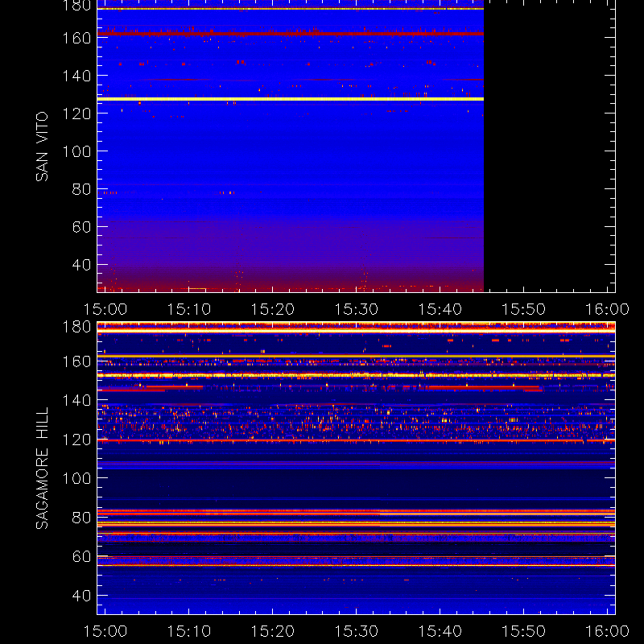This screenshot has height=644, width=644.
Task: Click the thick red band near 162 in San Vito spectrogram
Action: coord(291,34)
